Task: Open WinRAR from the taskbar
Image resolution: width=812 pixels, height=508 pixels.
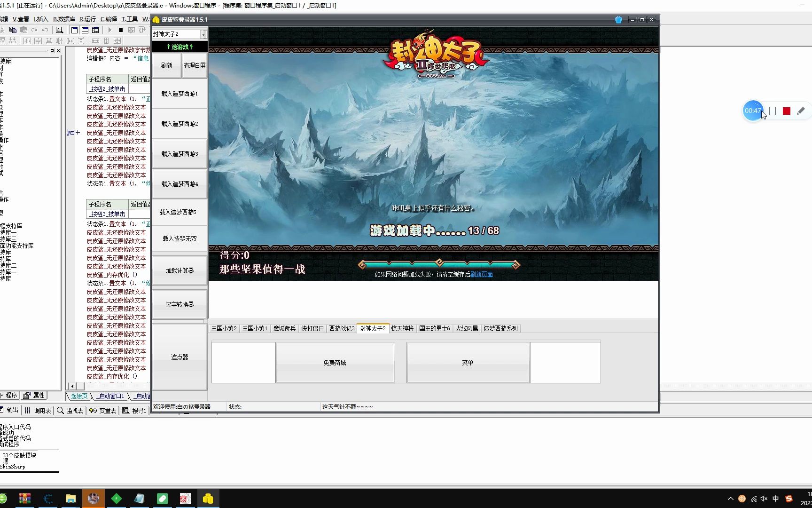Action: click(x=25, y=499)
